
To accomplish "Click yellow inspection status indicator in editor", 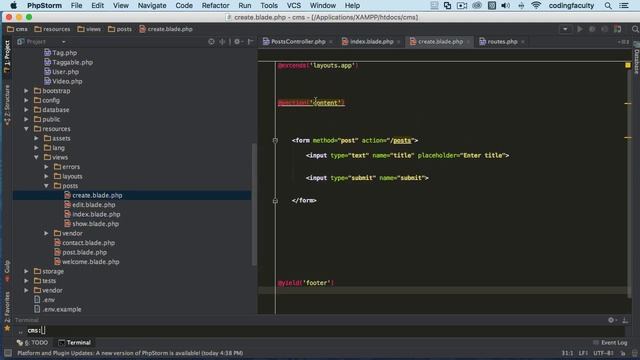I will tap(628, 65).
